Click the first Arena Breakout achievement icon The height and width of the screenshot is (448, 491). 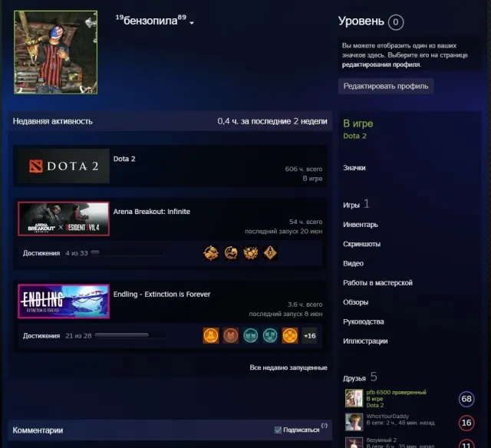point(211,253)
